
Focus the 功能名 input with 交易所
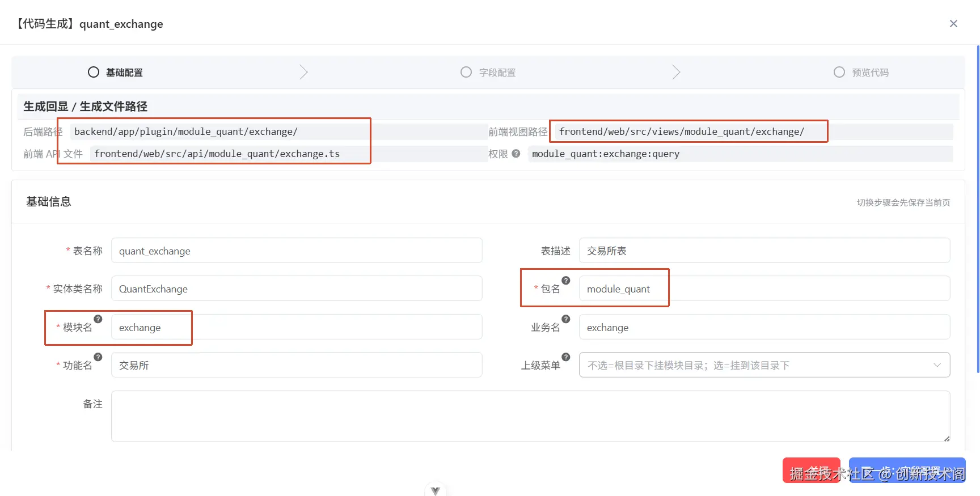click(x=297, y=365)
